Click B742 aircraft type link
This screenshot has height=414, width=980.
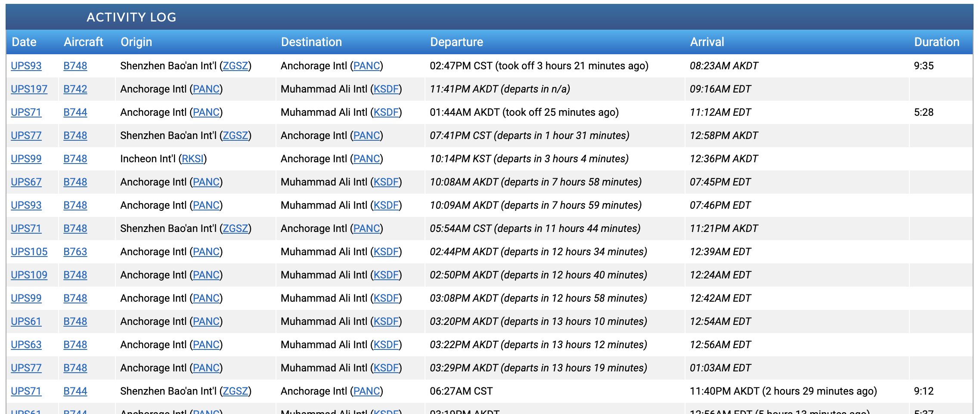click(75, 89)
